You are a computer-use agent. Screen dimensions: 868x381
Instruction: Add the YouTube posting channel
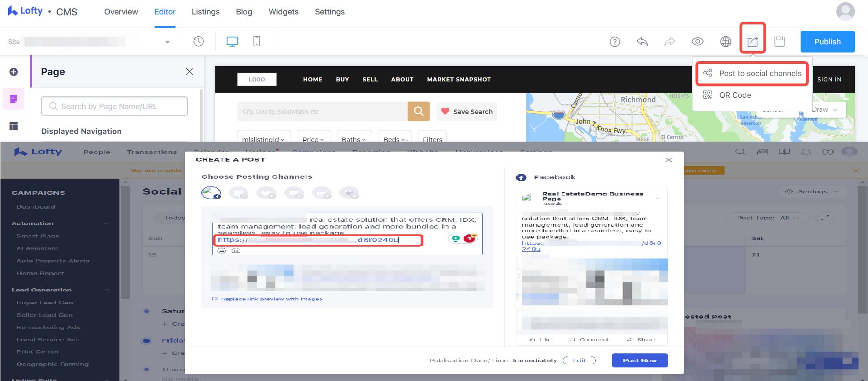coord(294,193)
